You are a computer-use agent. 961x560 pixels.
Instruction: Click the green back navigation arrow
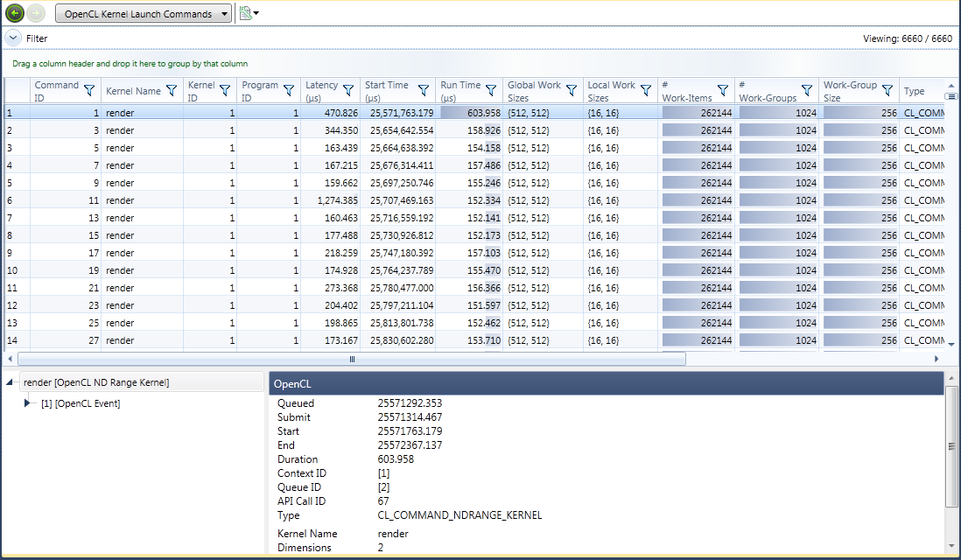[14, 13]
